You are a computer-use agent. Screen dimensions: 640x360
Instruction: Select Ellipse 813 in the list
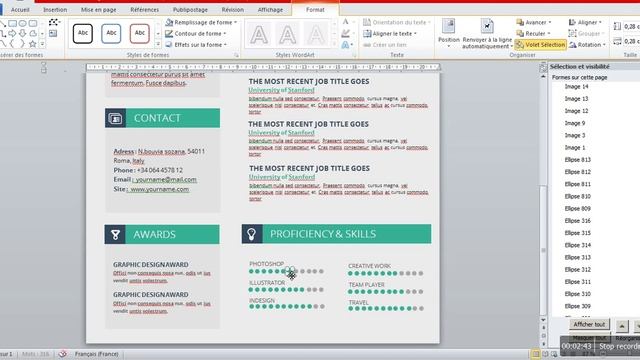578,160
